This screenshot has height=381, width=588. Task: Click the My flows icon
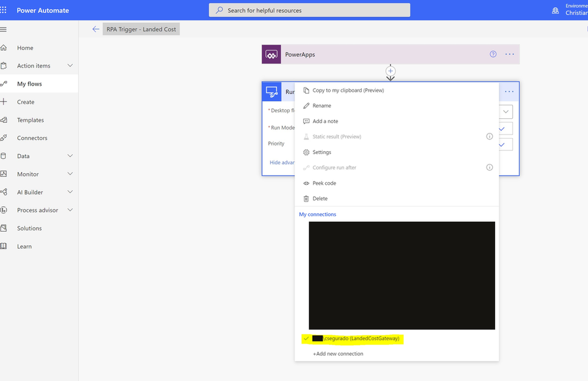[4, 83]
